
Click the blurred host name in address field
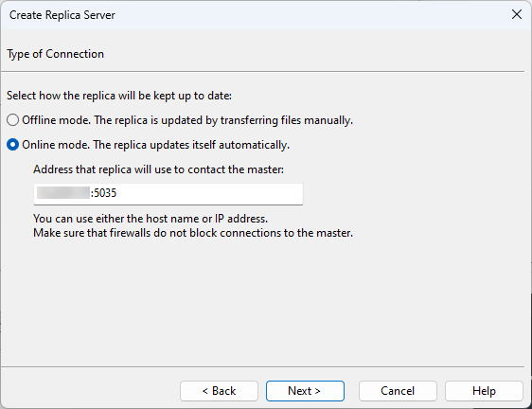click(63, 193)
